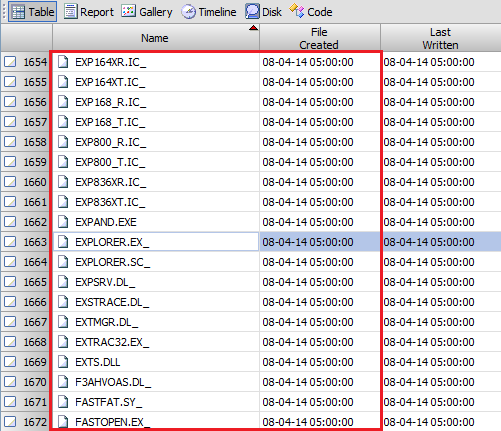Screen dimensions: 501x431
Task: Select the EXPAND.EXE file name
Action: (x=106, y=222)
